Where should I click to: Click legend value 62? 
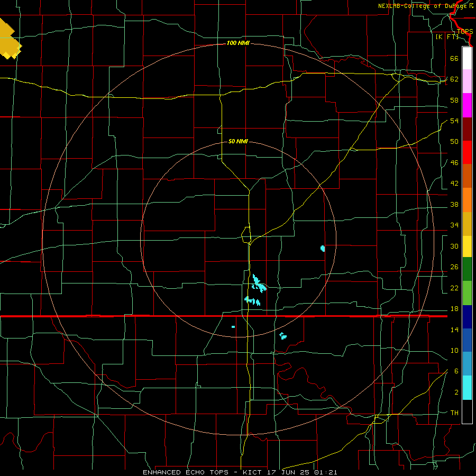tap(454, 79)
